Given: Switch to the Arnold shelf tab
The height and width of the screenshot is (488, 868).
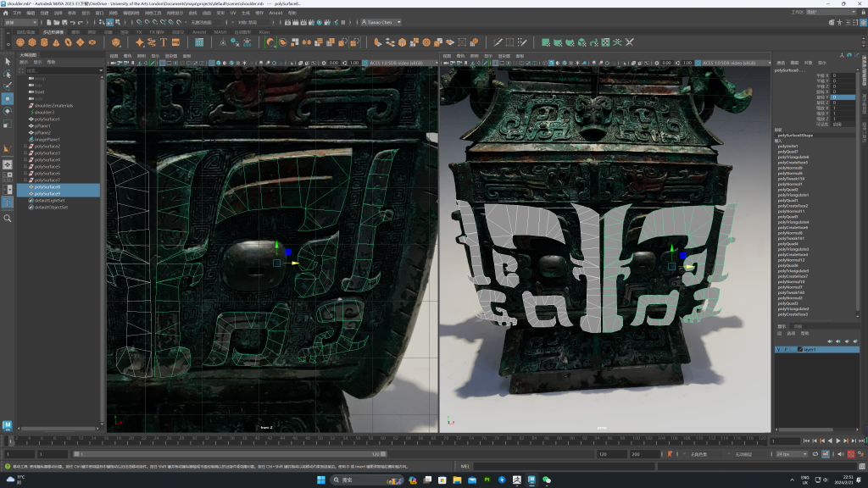Looking at the screenshot, I should click(199, 32).
